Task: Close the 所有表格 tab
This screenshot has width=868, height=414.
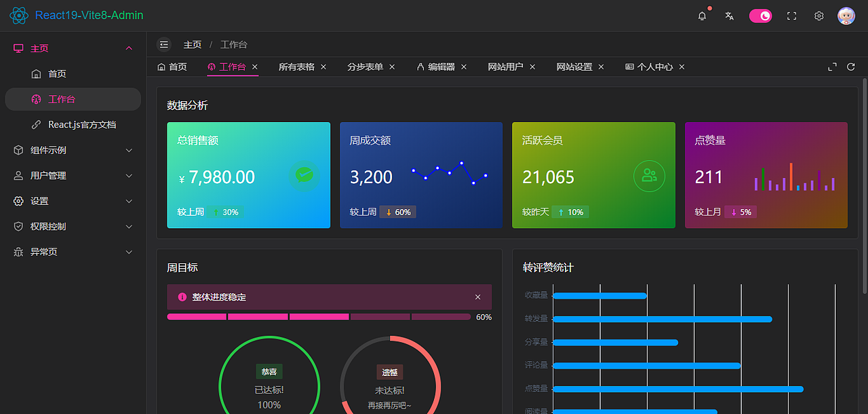Action: point(323,67)
